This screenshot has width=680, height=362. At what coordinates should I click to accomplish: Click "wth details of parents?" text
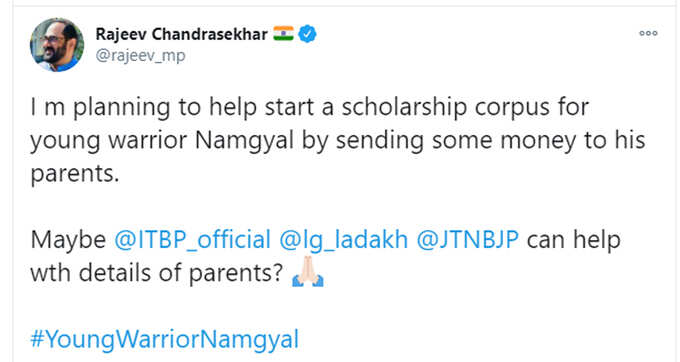click(157, 273)
